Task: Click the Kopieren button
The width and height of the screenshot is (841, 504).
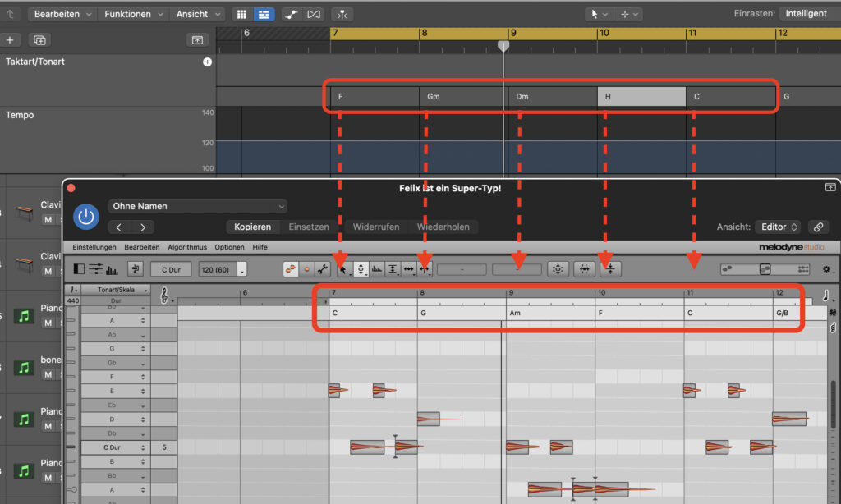Action: click(252, 227)
